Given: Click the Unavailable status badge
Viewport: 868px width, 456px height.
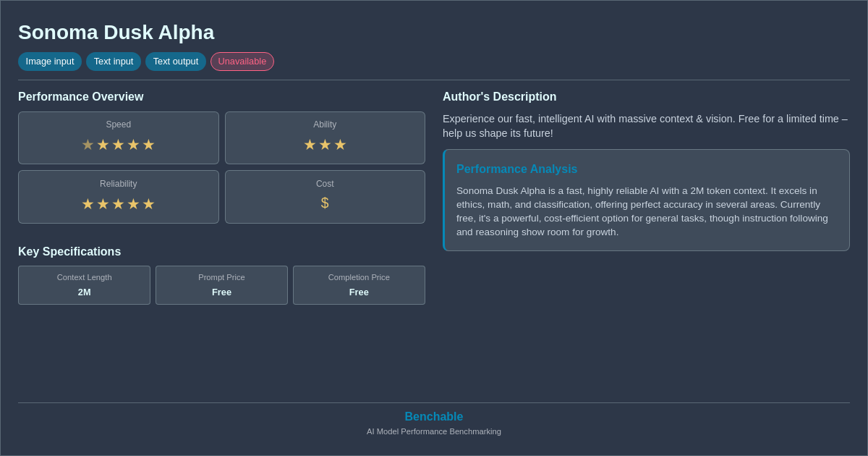Looking at the screenshot, I should 242,62.
